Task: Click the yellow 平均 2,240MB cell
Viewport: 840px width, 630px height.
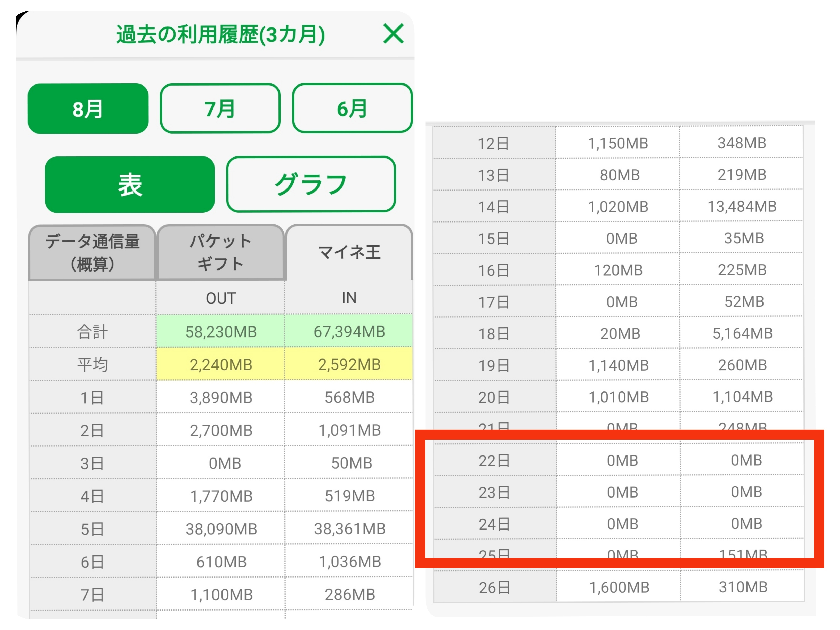Action: click(221, 365)
